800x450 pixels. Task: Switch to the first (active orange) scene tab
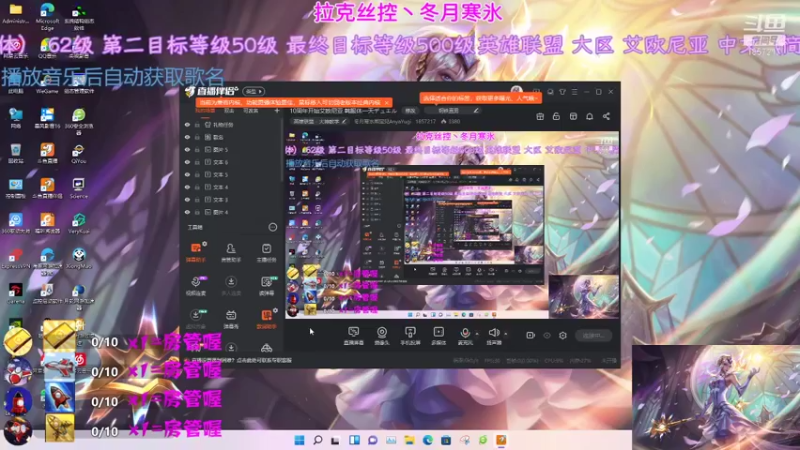pos(205,111)
